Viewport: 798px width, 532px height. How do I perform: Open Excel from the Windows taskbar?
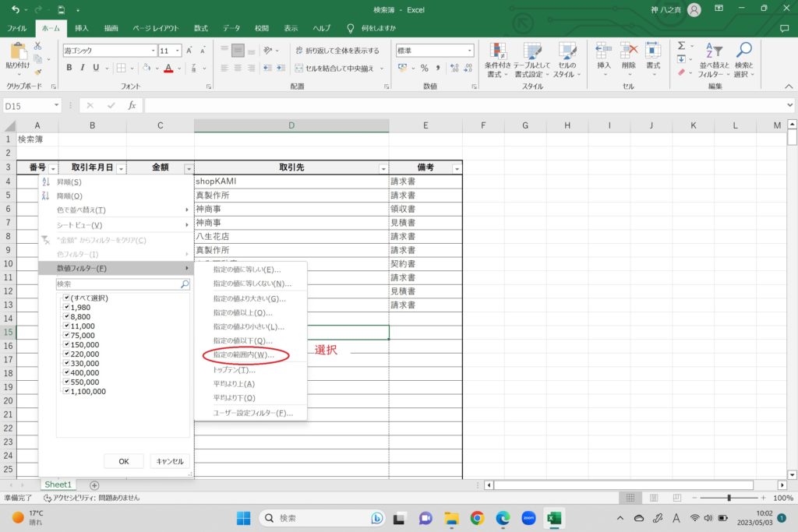point(554,518)
